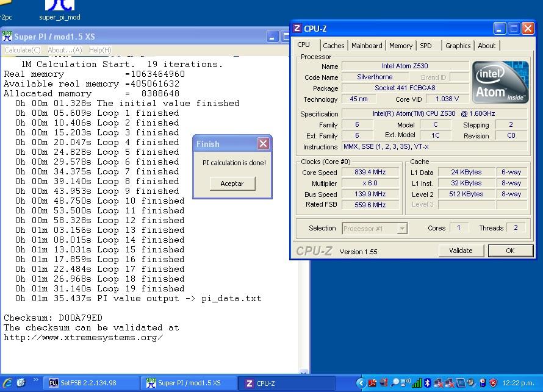Switch to the Graphics tab
The image size is (543, 392).
(458, 45)
